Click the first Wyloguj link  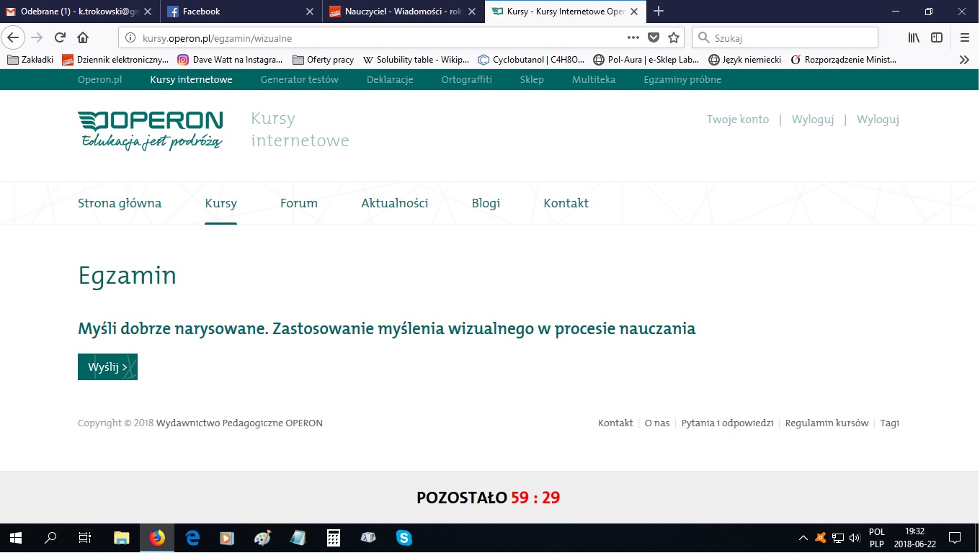point(813,120)
